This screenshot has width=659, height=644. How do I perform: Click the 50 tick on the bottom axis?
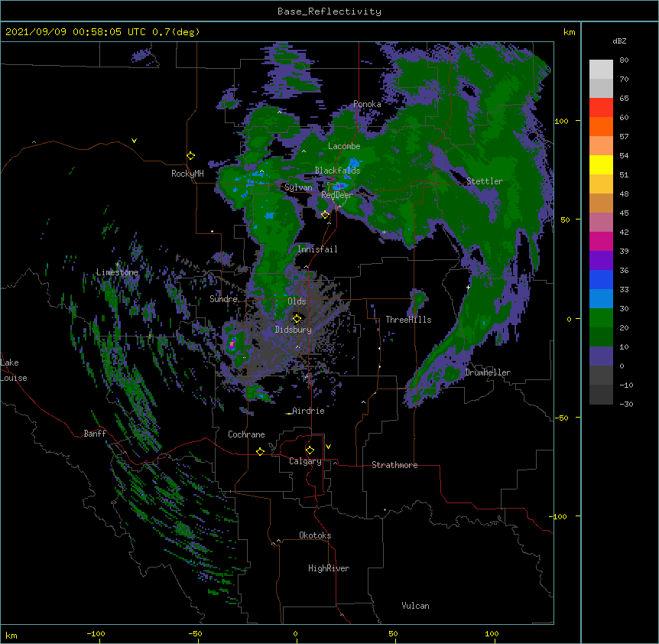tap(393, 633)
